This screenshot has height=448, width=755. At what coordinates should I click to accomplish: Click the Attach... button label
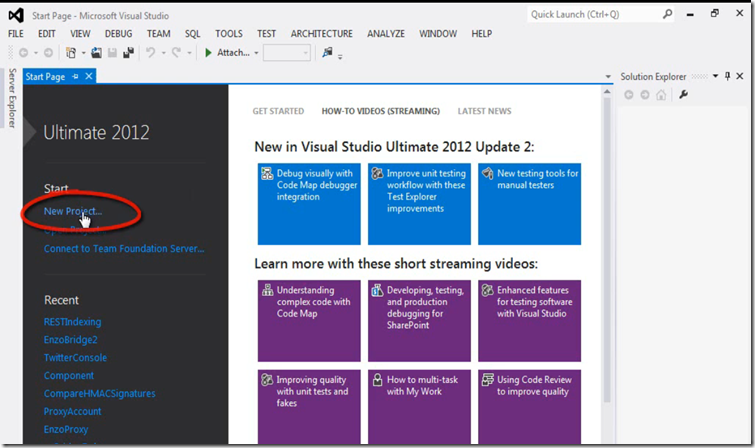pos(233,53)
